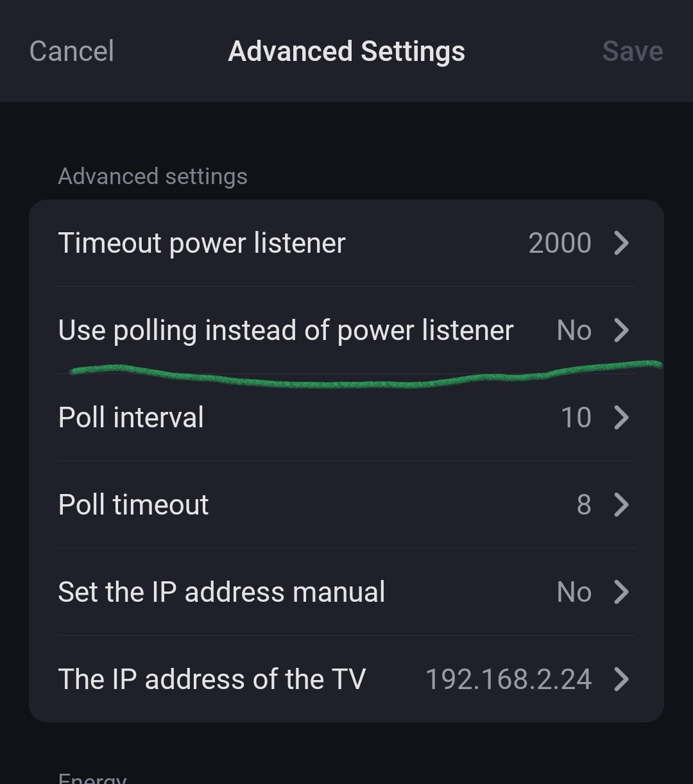The height and width of the screenshot is (784, 693).
Task: Toggle the manual IP address No value
Action: pyautogui.click(x=574, y=592)
